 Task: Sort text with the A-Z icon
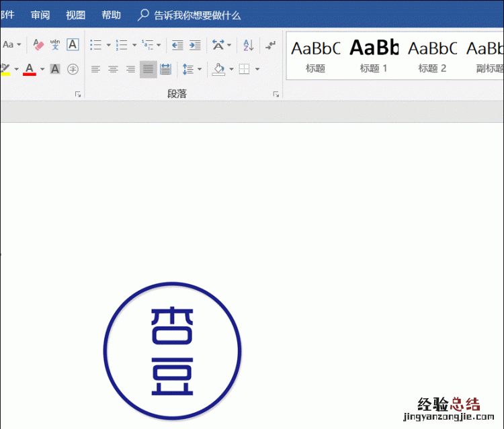pyautogui.click(x=248, y=45)
